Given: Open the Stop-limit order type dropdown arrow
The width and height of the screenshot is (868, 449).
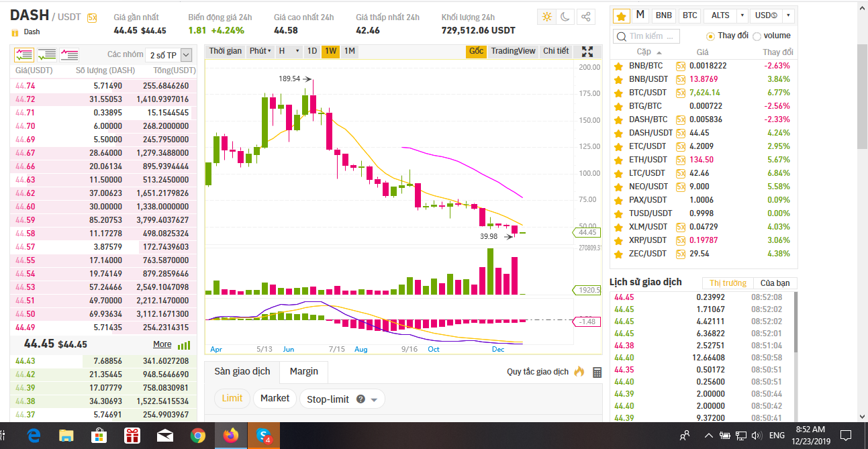Looking at the screenshot, I should pyautogui.click(x=374, y=399).
